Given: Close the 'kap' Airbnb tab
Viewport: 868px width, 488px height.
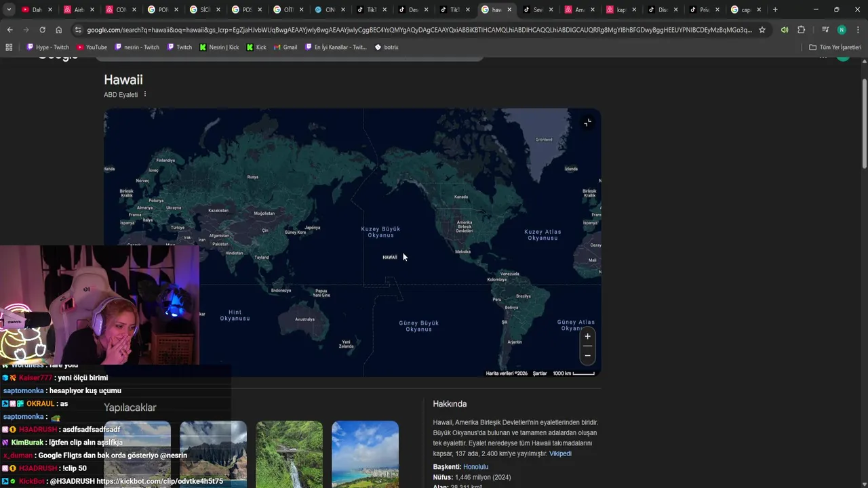Looking at the screenshot, I should [634, 9].
